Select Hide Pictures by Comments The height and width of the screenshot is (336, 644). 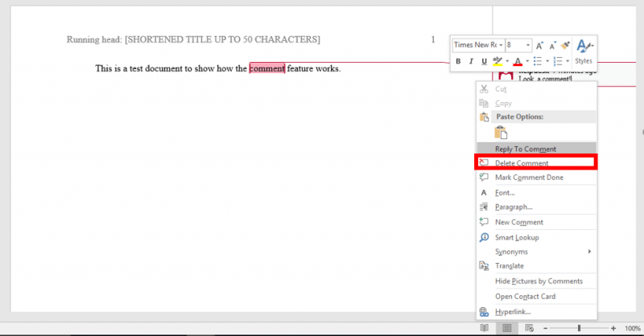536,281
